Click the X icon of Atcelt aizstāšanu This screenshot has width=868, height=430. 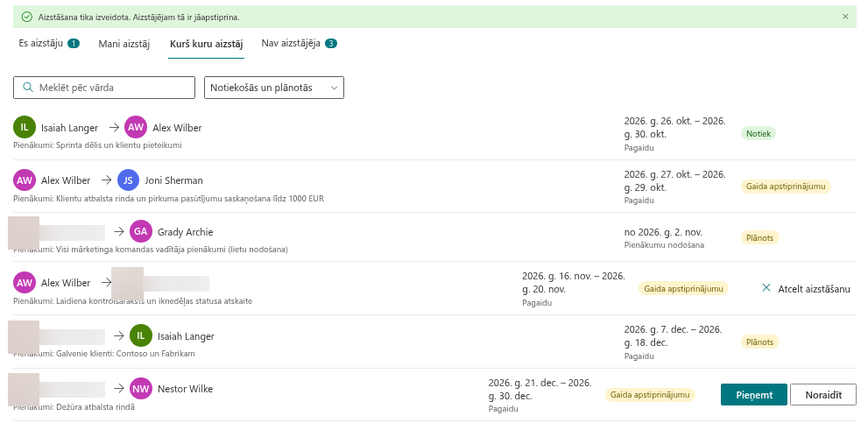tap(766, 288)
